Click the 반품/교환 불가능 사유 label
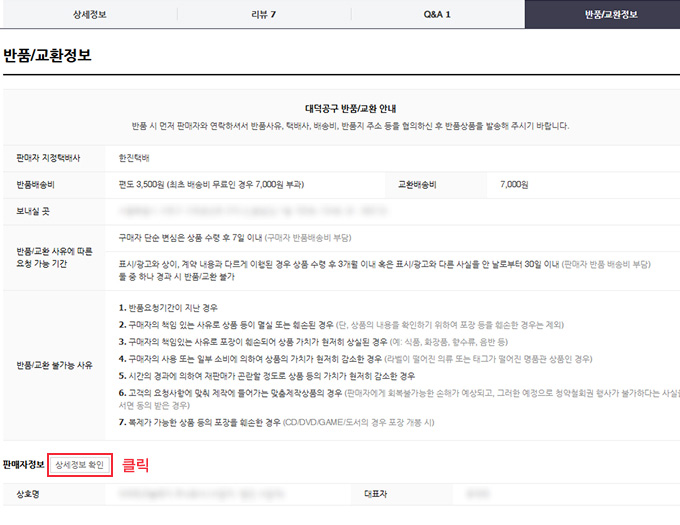This screenshot has width=680, height=525. (x=54, y=365)
